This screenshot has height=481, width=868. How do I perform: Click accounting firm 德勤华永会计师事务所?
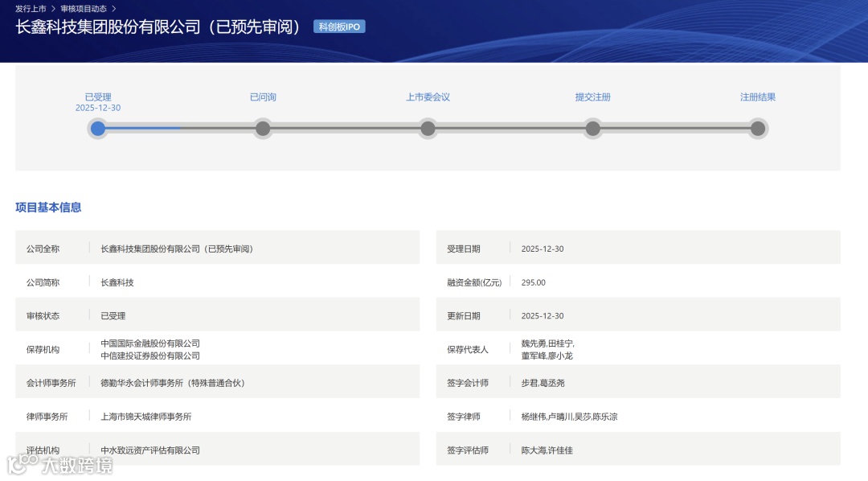[173, 383]
